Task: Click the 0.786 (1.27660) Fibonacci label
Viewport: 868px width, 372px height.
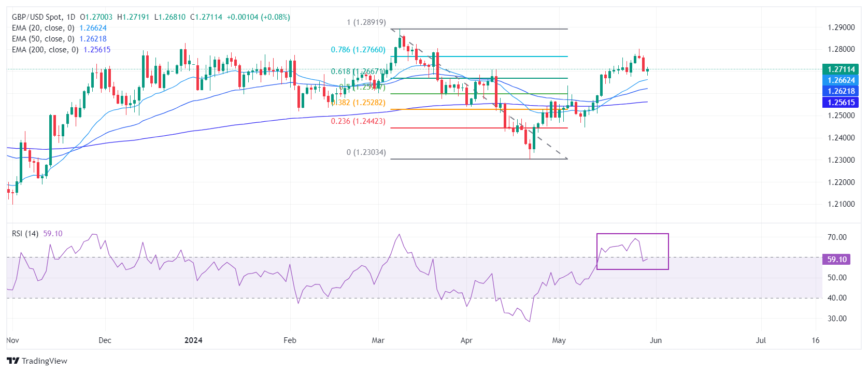Action: coord(358,50)
